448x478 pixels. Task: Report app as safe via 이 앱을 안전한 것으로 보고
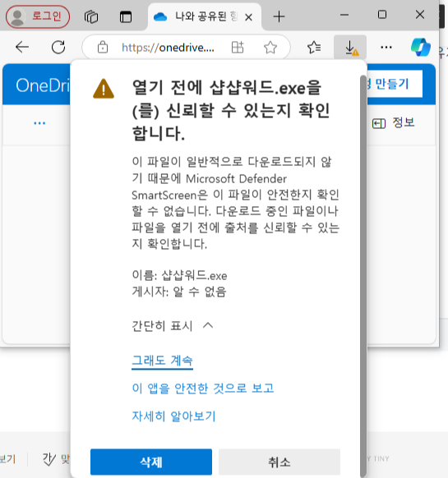(203, 388)
